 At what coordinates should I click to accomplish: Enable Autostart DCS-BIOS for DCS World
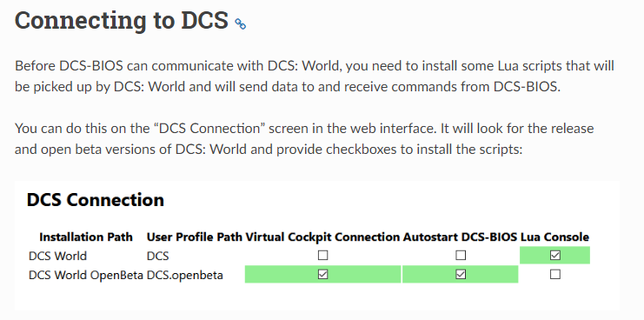[x=461, y=256]
